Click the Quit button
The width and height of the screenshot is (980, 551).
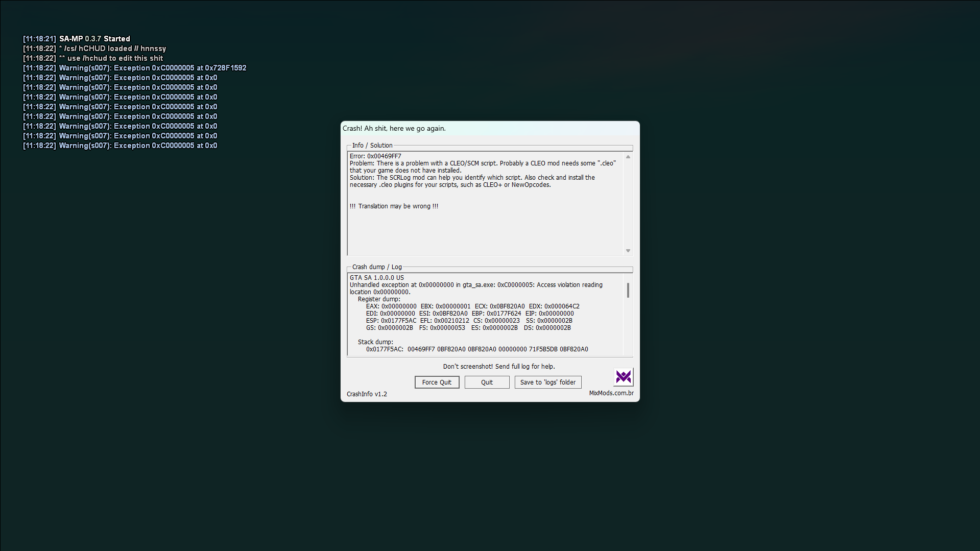487,382
